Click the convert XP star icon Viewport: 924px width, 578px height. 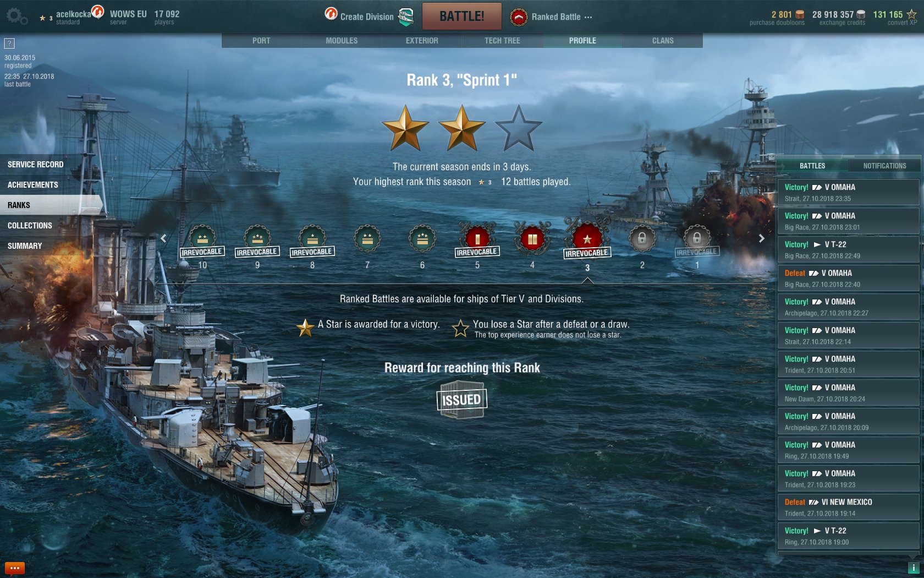[911, 14]
